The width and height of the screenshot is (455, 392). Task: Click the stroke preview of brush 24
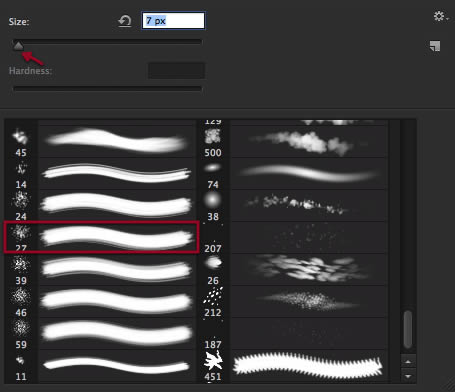(116, 204)
